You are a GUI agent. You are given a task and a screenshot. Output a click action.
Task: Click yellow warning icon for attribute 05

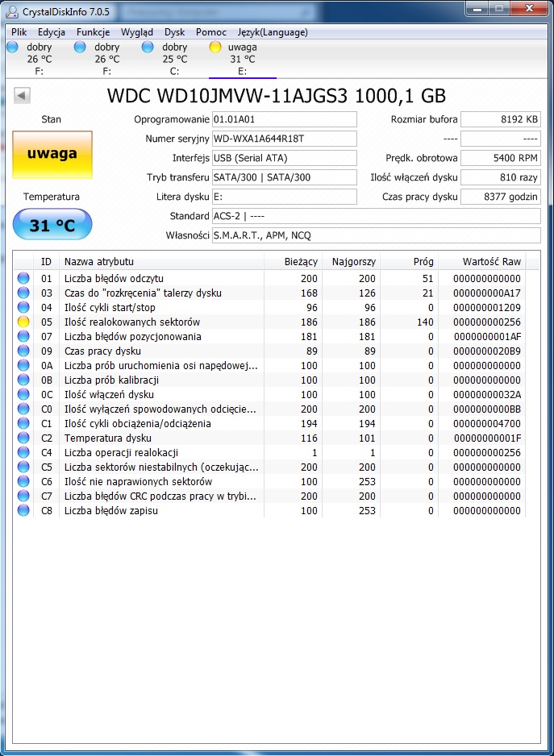tap(23, 322)
